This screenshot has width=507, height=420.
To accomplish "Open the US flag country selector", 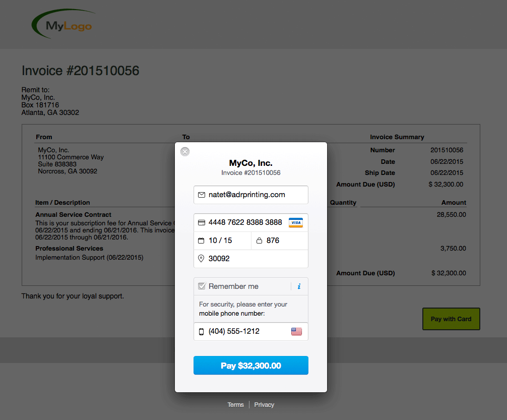I will tap(296, 331).
